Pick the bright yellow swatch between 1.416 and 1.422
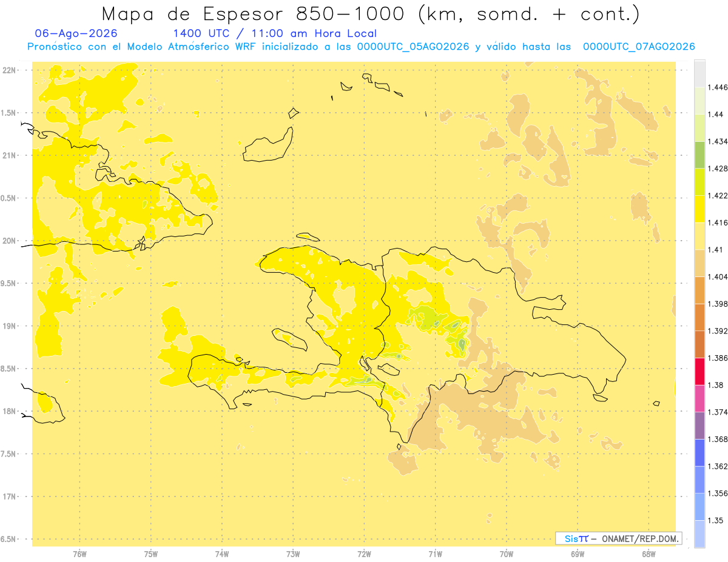 pos(699,209)
